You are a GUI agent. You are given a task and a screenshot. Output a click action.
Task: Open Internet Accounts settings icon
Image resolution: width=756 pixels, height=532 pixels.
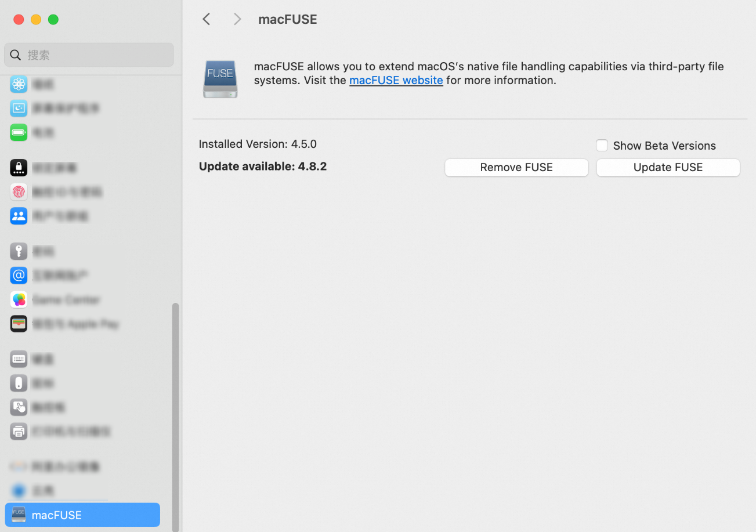(19, 276)
